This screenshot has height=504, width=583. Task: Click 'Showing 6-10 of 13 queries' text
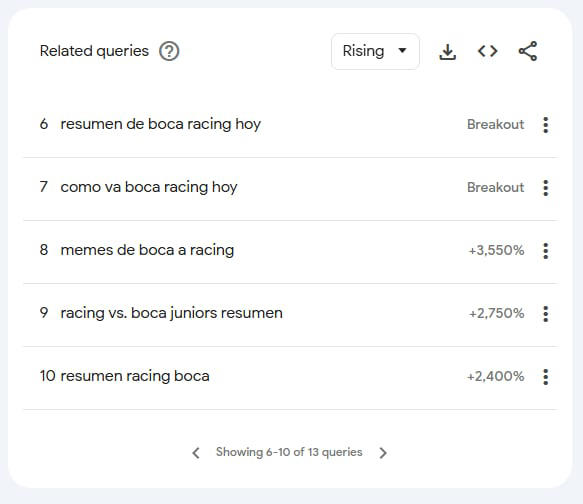289,452
